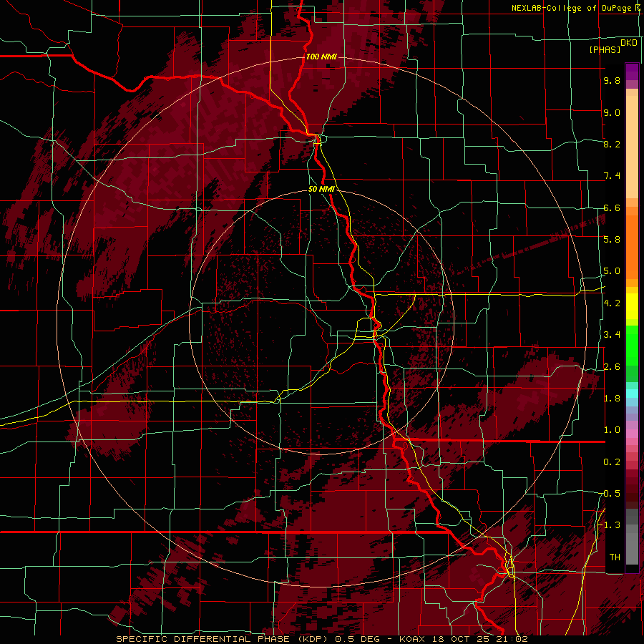Click the DKD label above the color scale

tap(629, 42)
